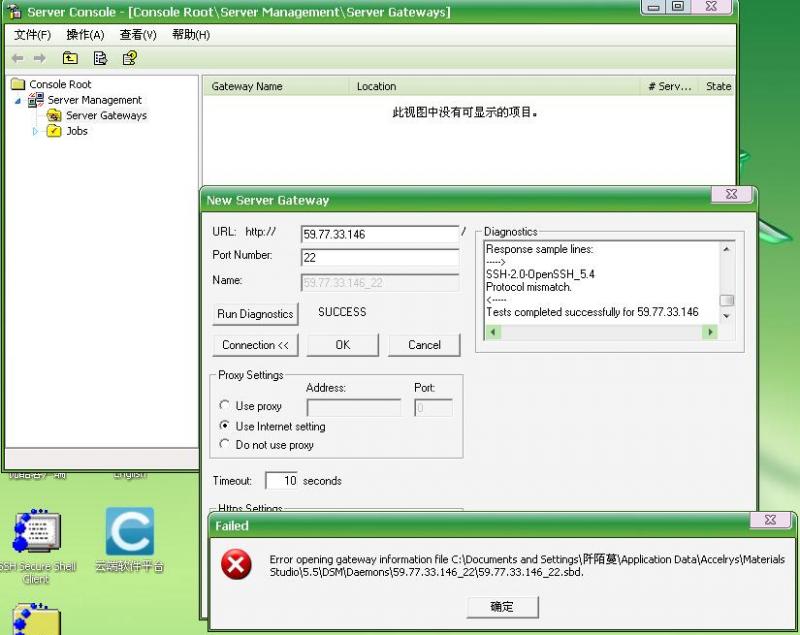Click the red error icon in Failed dialog
800x635 pixels.
[236, 565]
